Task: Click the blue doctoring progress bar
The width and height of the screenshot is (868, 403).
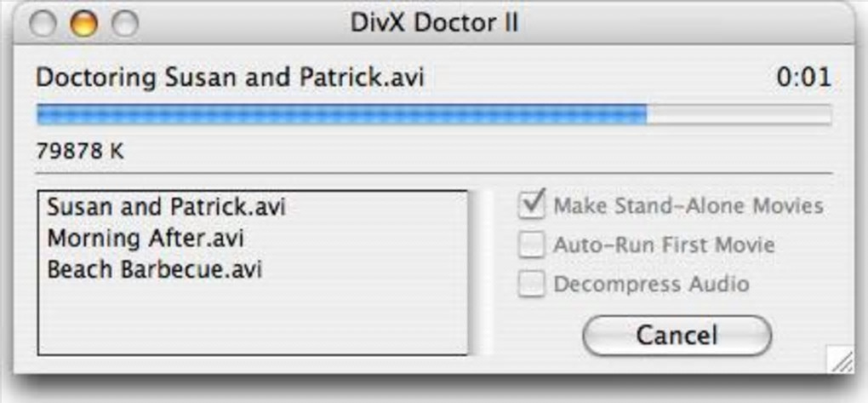Action: click(x=340, y=114)
